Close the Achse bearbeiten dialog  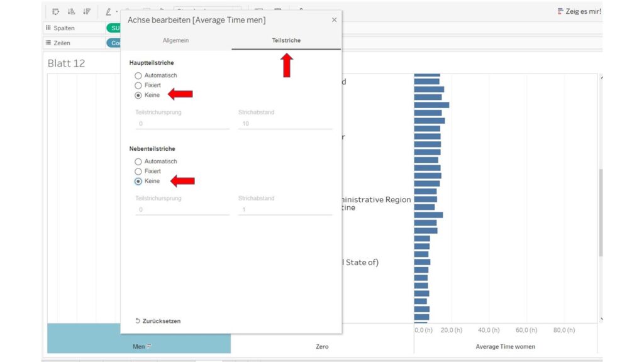tap(335, 19)
